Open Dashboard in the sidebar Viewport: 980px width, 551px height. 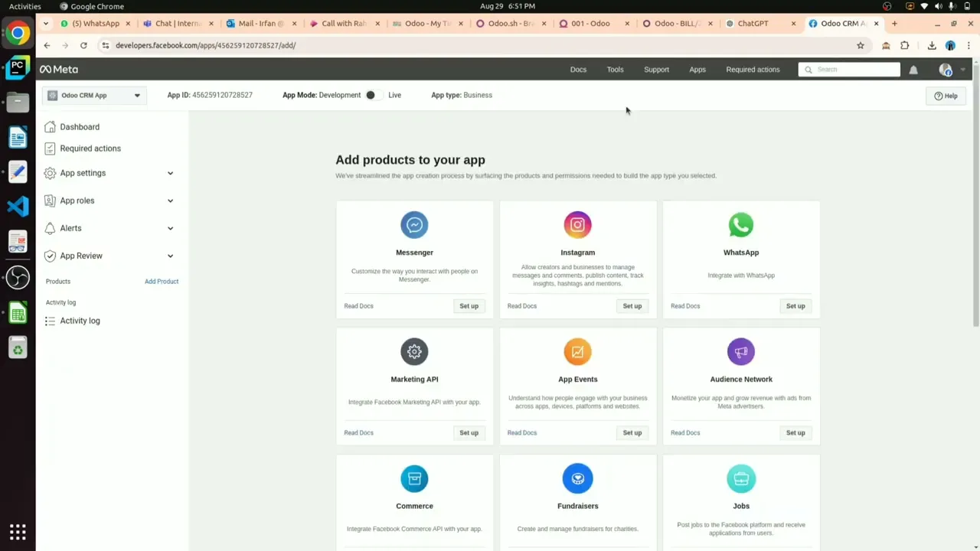click(x=80, y=127)
